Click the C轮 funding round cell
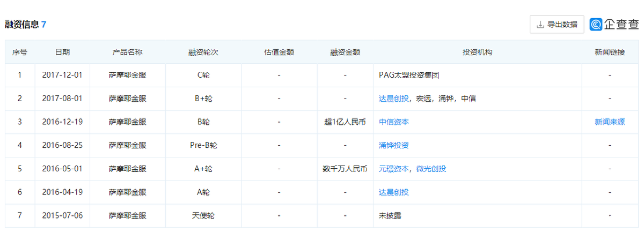644x233 pixels. coord(203,75)
